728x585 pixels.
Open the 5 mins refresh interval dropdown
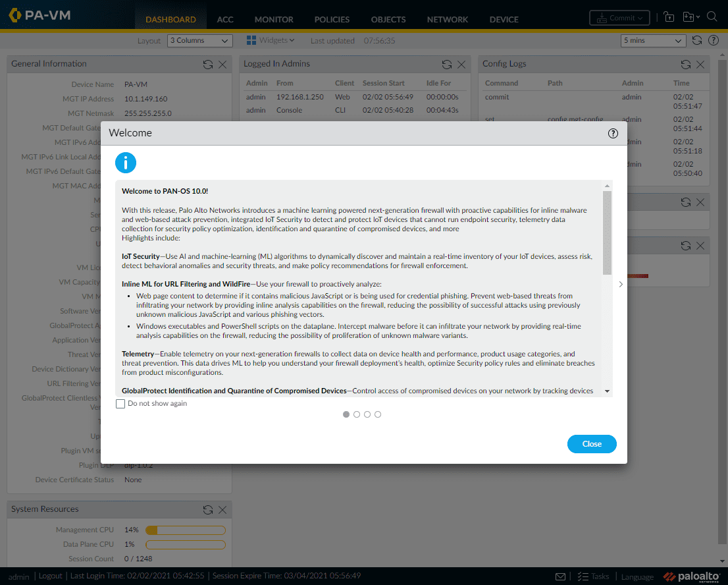653,41
